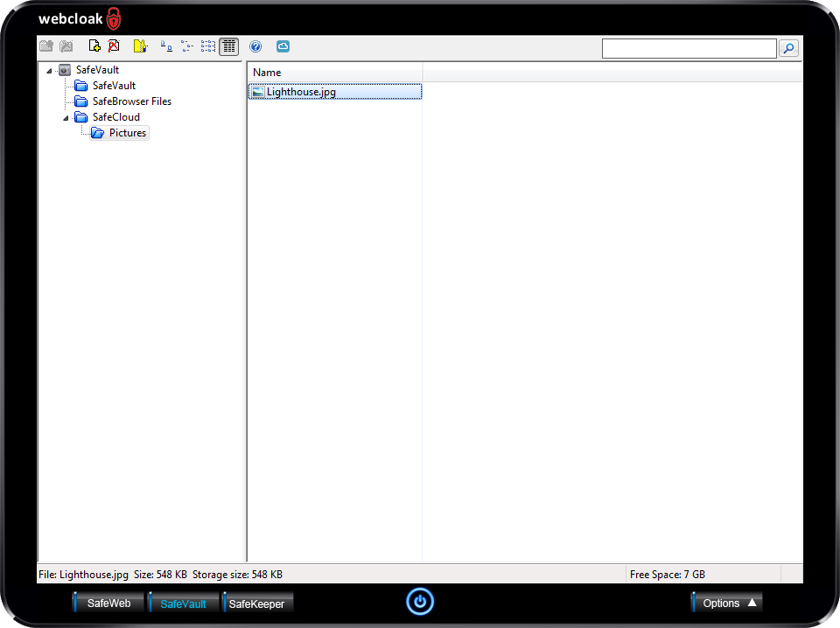Viewport: 840px width, 628px height.
Task: Toggle the details view mode button
Action: click(228, 46)
